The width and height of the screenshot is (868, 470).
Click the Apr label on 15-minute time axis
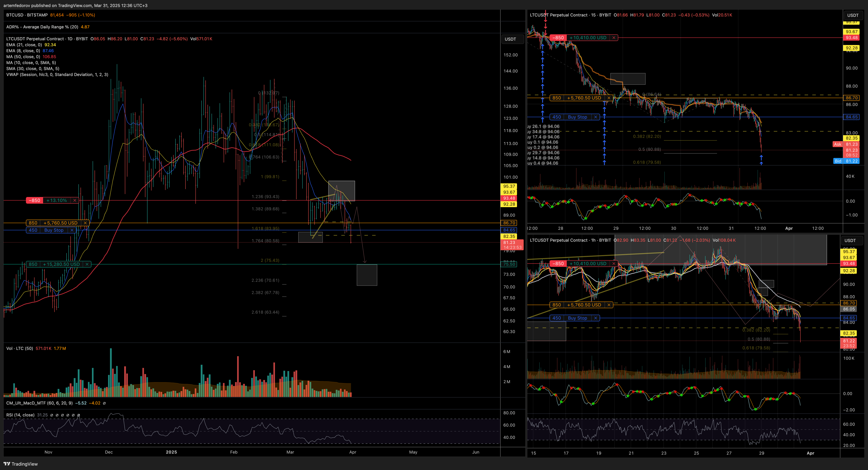(789, 228)
